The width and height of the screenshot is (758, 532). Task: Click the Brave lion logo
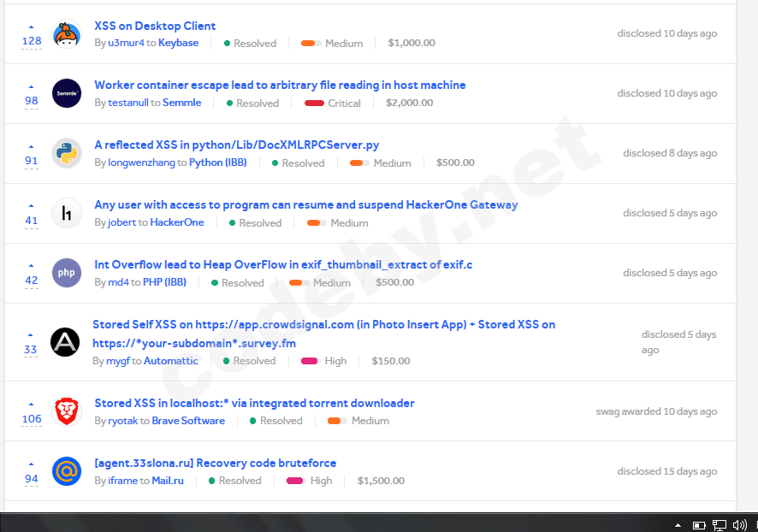[67, 411]
